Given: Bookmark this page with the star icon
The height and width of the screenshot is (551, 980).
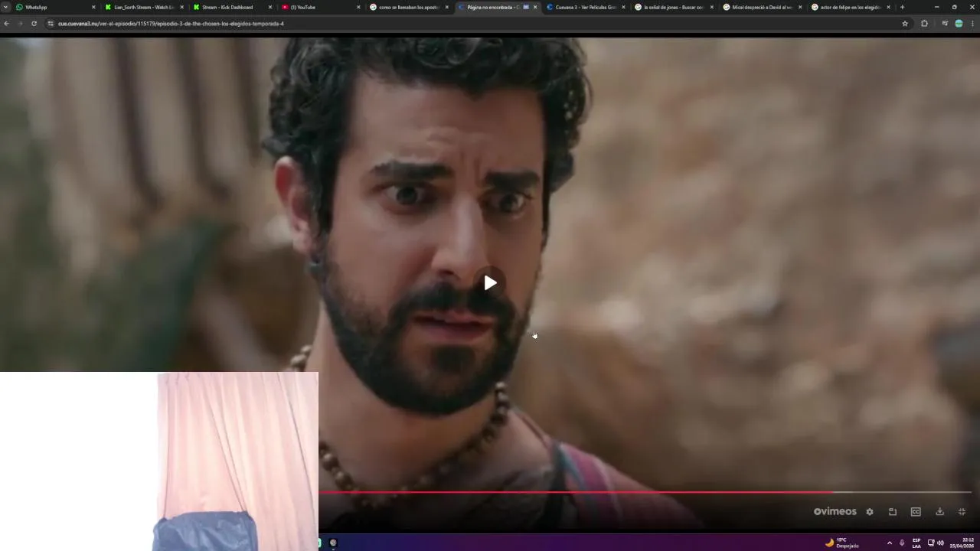Looking at the screenshot, I should (x=905, y=24).
